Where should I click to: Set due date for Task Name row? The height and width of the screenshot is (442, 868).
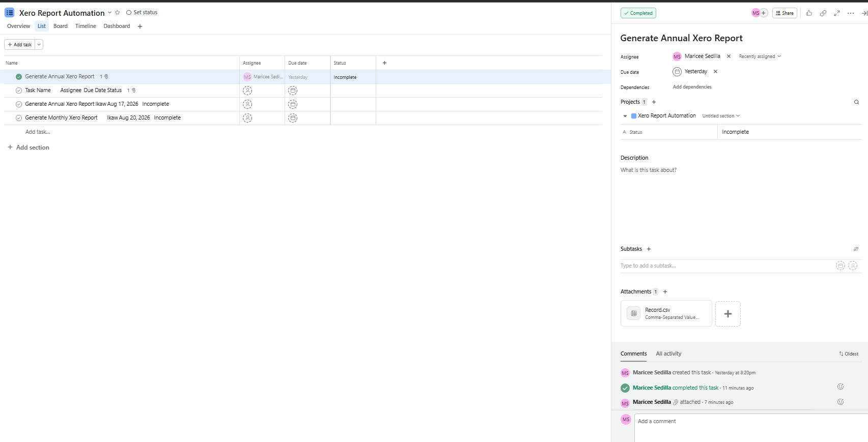293,91
